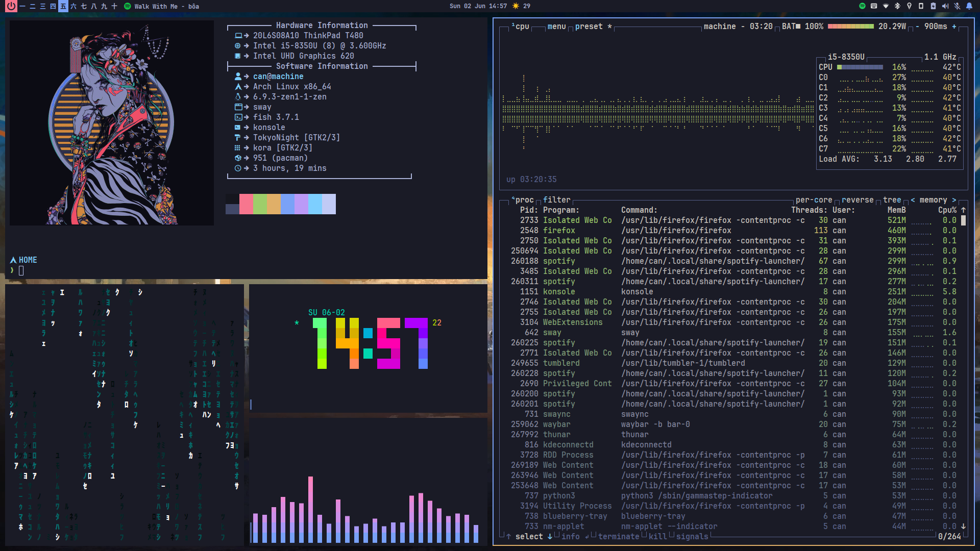980x551 pixels.
Task: Switch to workspace 二
Action: pyautogui.click(x=33, y=6)
